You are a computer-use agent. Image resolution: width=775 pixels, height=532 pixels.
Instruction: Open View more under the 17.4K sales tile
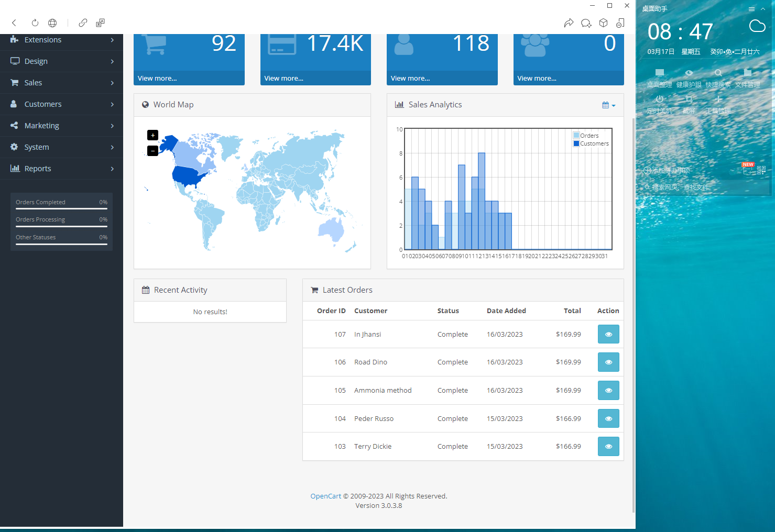point(283,78)
